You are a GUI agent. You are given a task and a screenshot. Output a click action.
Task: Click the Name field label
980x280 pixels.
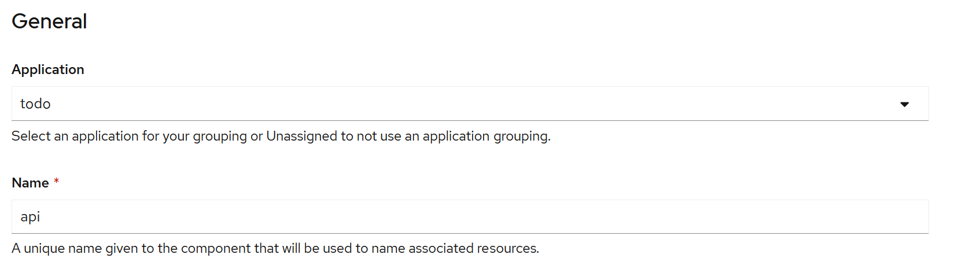point(30,183)
